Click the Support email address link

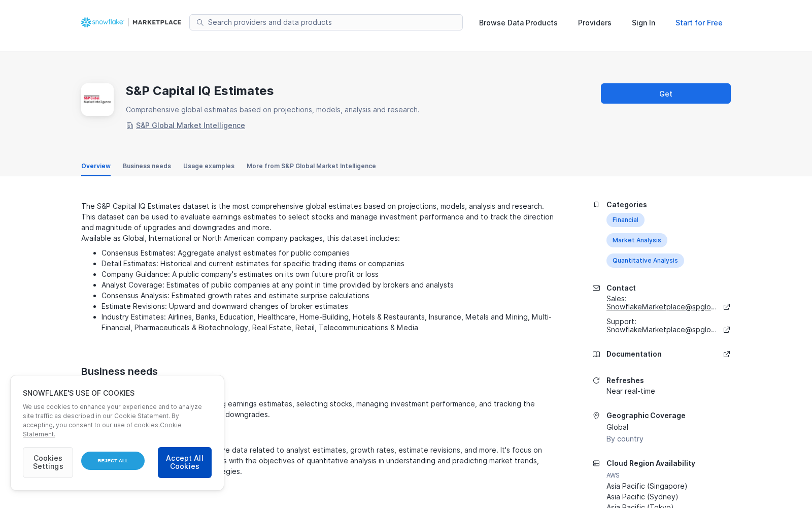(662, 330)
